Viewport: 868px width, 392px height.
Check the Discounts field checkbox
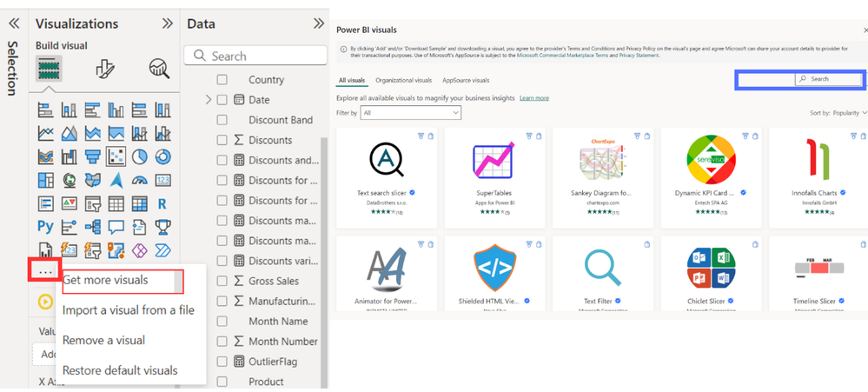tap(222, 140)
